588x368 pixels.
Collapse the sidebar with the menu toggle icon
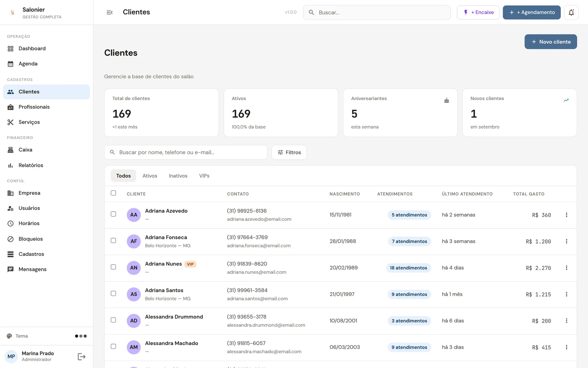(110, 13)
